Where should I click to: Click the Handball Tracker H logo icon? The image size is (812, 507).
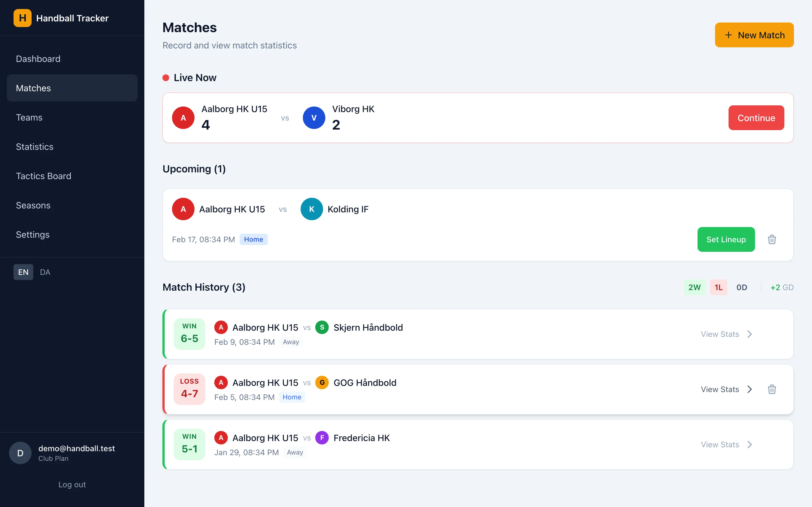[23, 18]
